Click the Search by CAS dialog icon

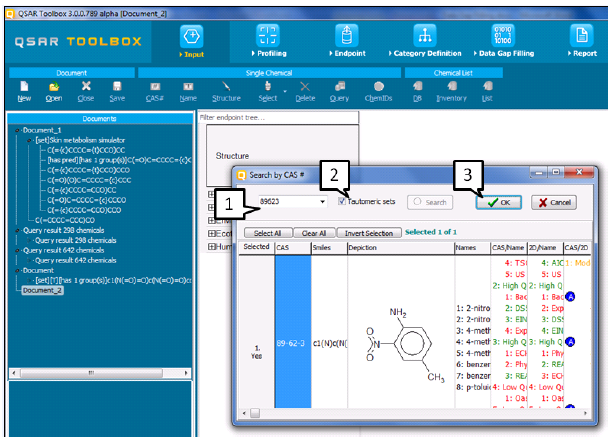click(x=242, y=175)
